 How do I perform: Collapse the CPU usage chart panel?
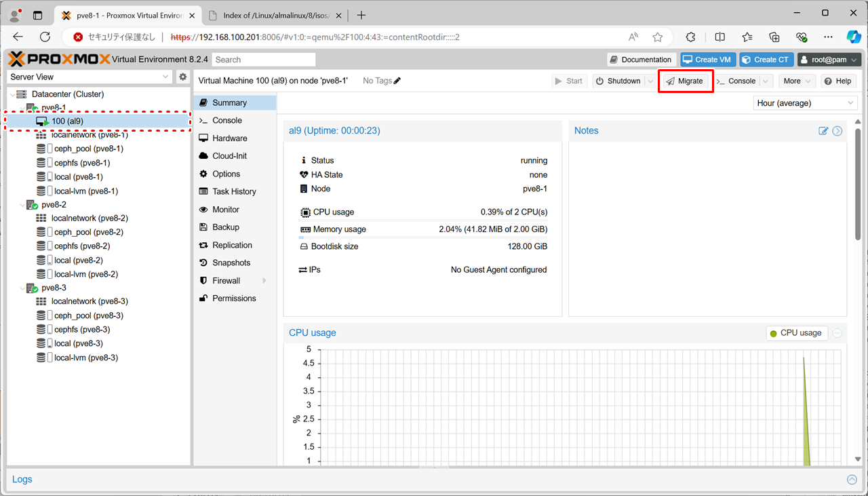(837, 333)
